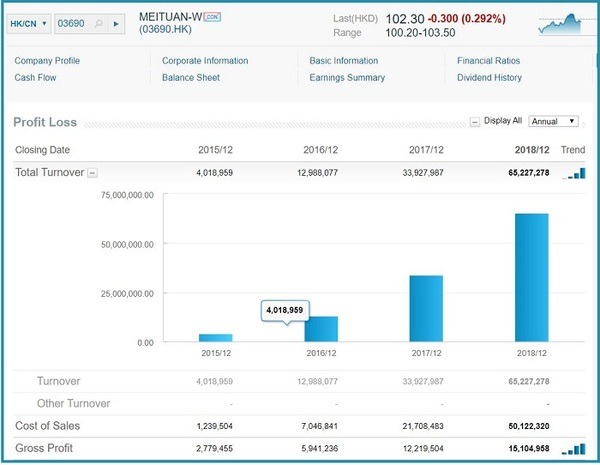
Task: Open the mini price chart thumbnail
Action: click(x=559, y=24)
